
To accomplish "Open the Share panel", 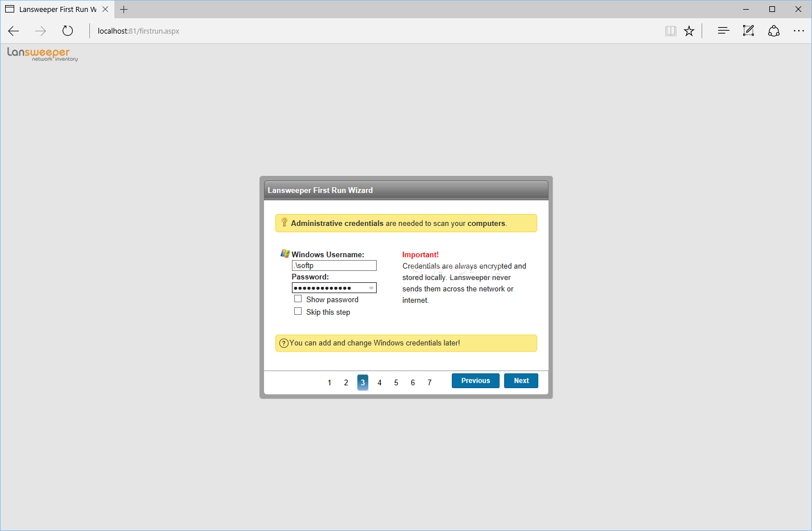I will coord(774,31).
